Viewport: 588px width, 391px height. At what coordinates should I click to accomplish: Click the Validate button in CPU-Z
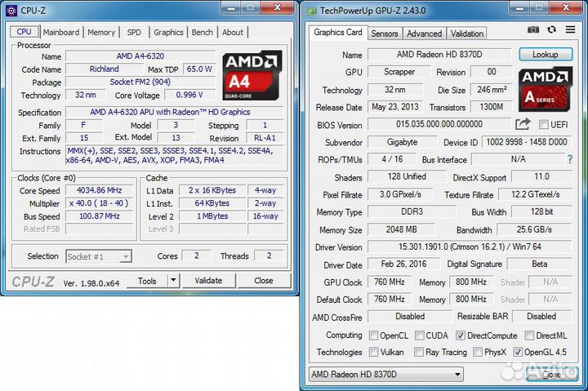pyautogui.click(x=208, y=281)
